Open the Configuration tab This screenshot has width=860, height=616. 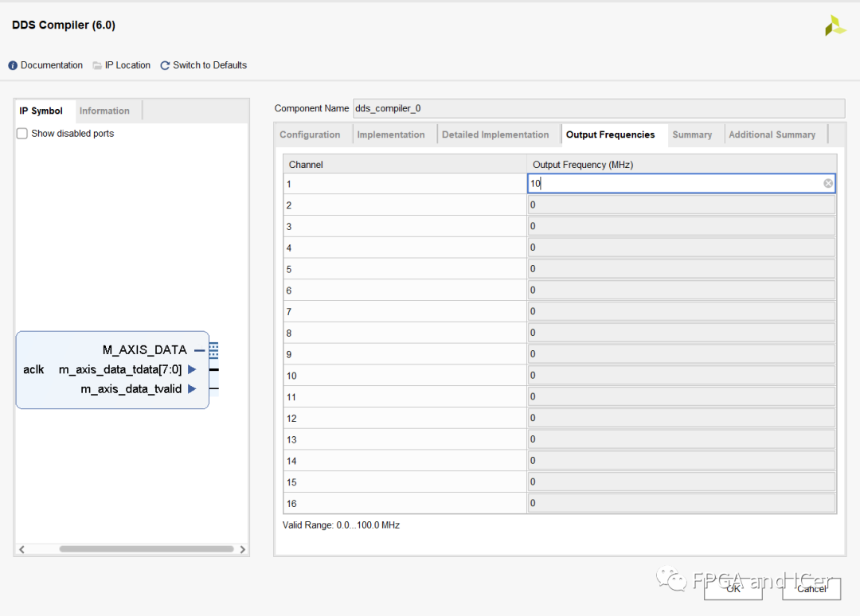point(310,135)
